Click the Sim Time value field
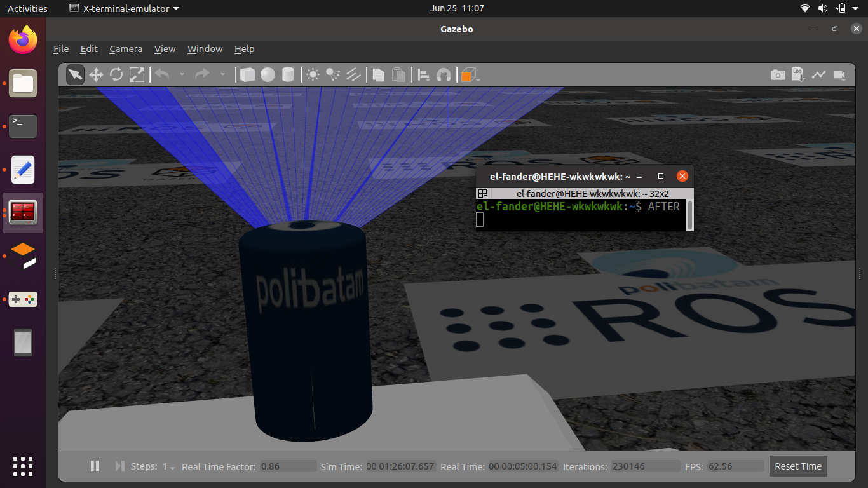 pyautogui.click(x=401, y=466)
